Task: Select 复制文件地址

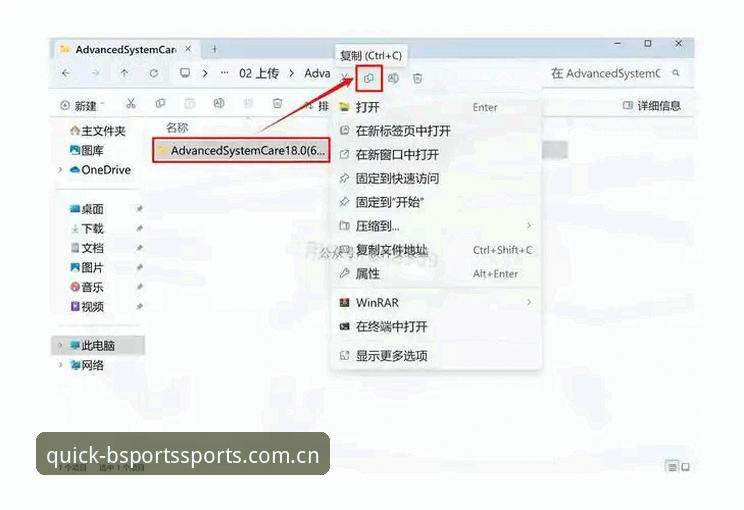Action: coord(436,250)
